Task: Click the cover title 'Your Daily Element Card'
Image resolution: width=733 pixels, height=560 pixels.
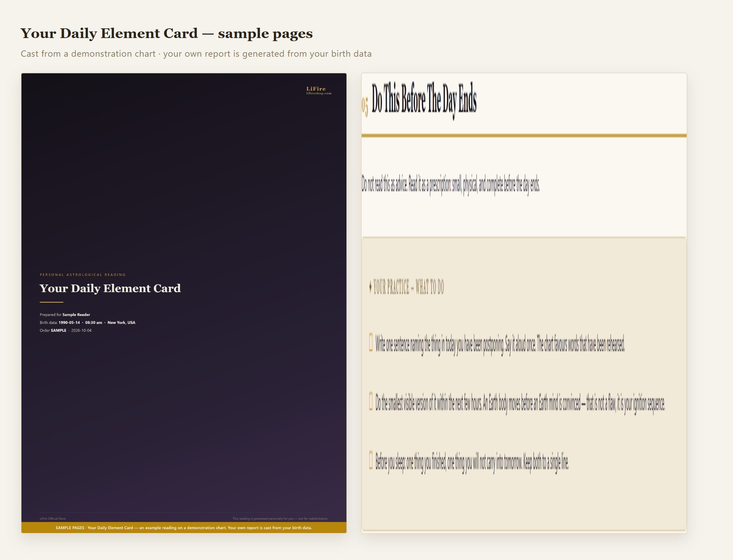Action: (110, 288)
